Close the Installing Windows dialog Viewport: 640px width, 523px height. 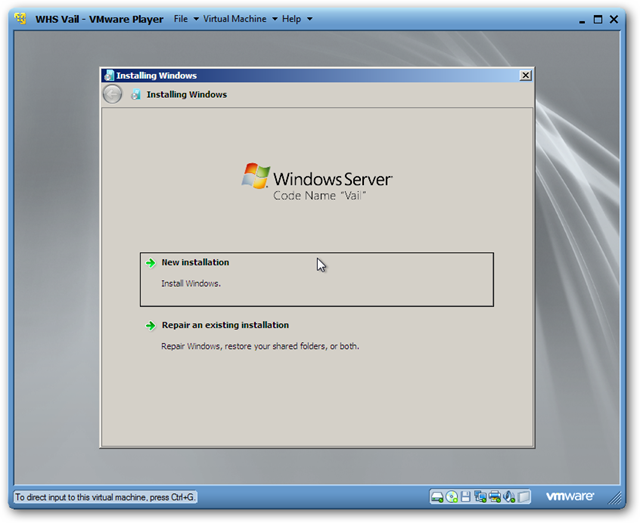(526, 75)
